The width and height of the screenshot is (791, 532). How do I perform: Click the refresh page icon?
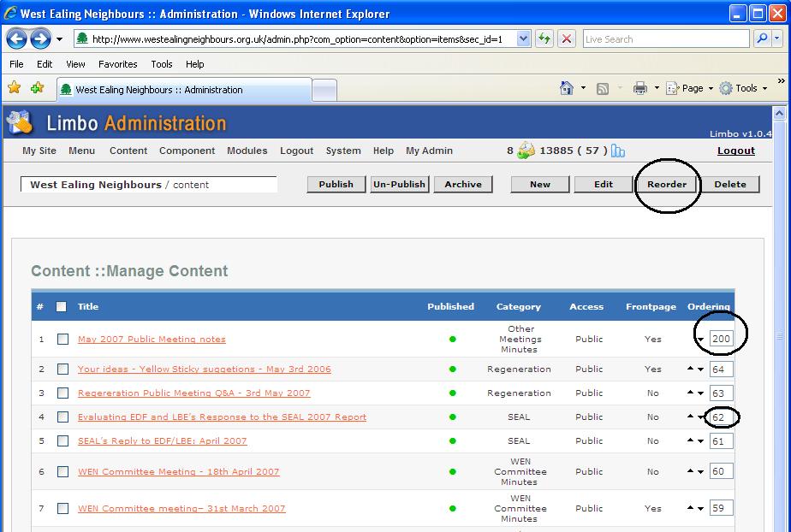[544, 38]
